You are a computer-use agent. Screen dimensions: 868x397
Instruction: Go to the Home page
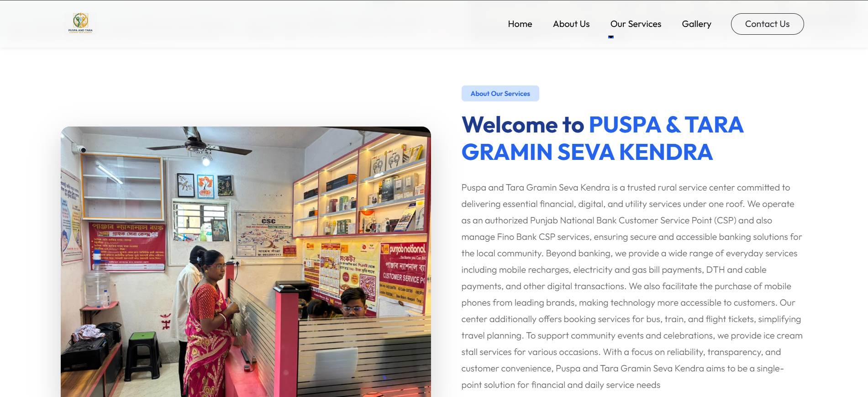(520, 24)
